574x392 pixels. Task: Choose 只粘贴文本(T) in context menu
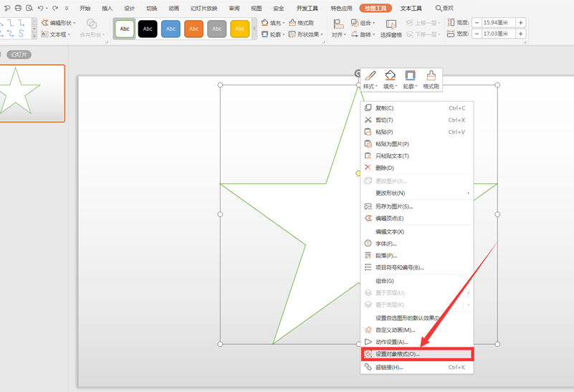(417, 156)
